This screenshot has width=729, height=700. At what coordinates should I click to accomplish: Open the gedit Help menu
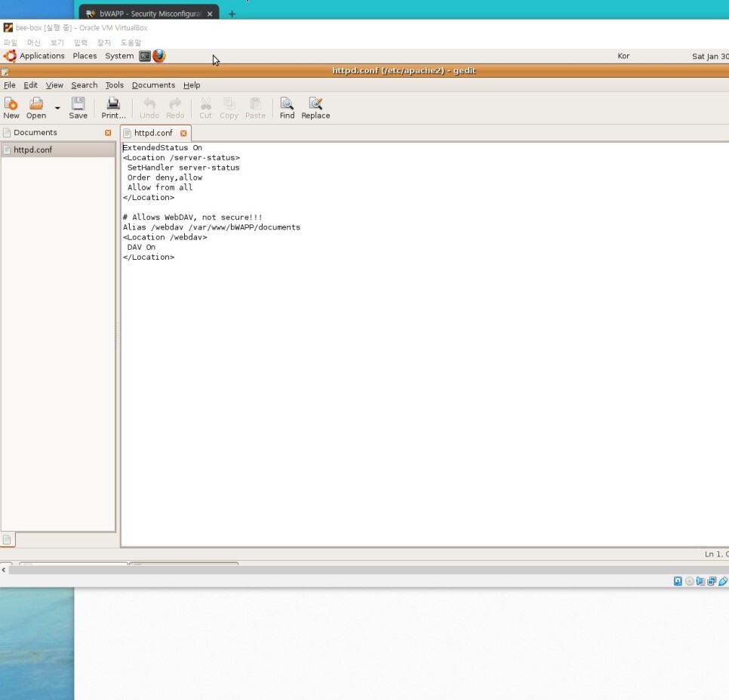(x=192, y=85)
